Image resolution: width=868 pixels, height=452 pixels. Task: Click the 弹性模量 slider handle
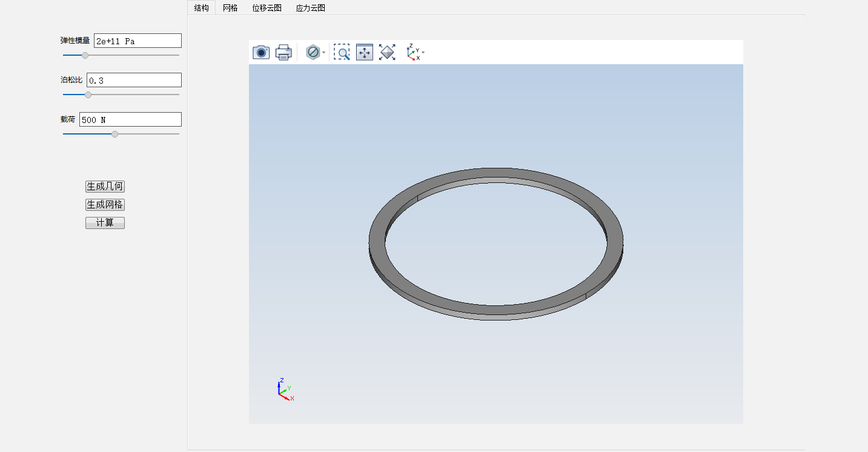point(85,55)
